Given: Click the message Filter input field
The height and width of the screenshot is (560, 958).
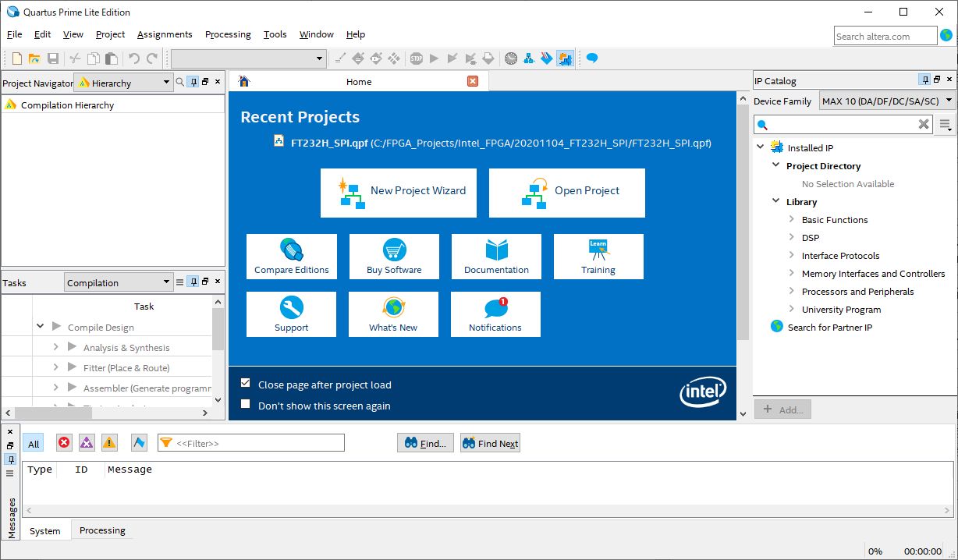Looking at the screenshot, I should (x=257, y=443).
